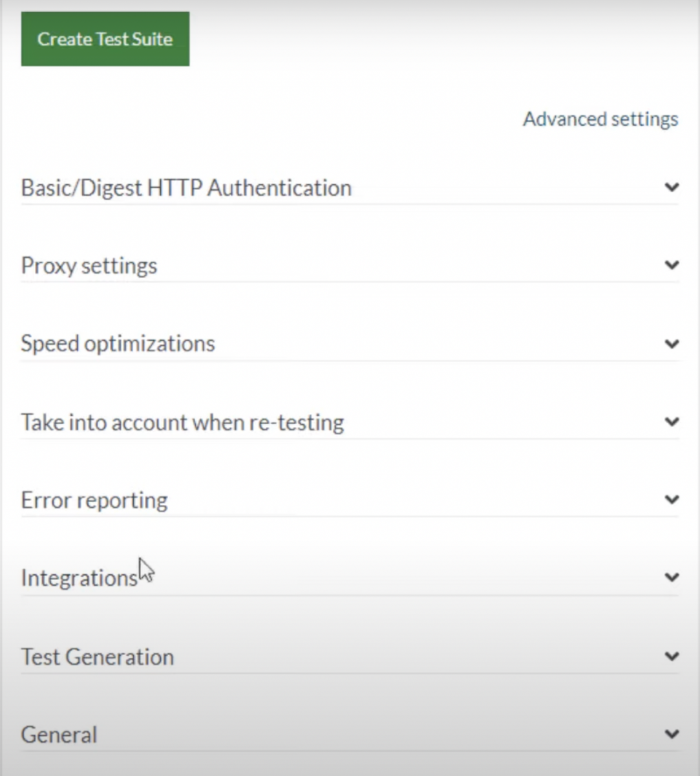Image resolution: width=700 pixels, height=776 pixels.
Task: Expand the Integrations chevron
Action: (x=672, y=577)
